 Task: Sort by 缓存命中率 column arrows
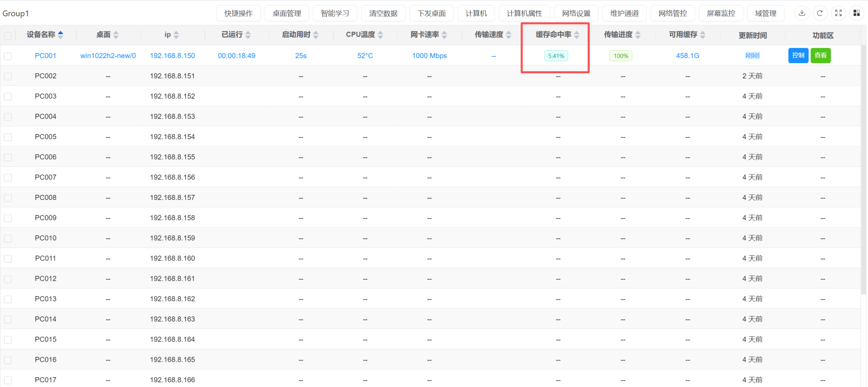pyautogui.click(x=577, y=35)
